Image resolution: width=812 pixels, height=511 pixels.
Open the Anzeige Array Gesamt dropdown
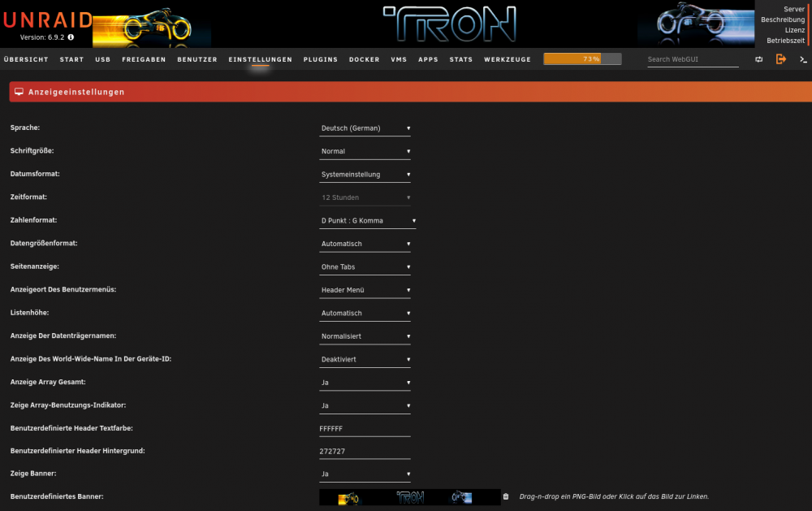pyautogui.click(x=365, y=383)
